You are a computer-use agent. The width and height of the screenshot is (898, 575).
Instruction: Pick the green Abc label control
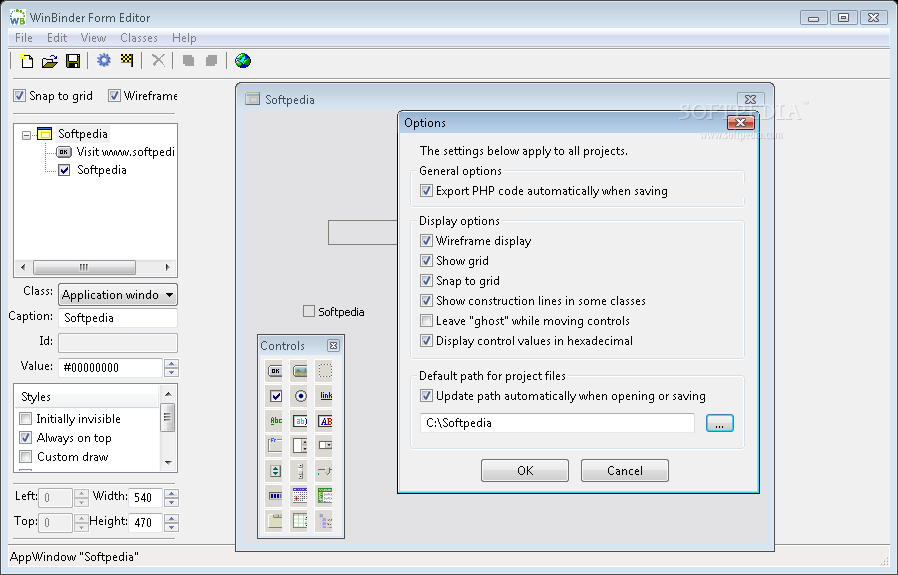pyautogui.click(x=275, y=421)
